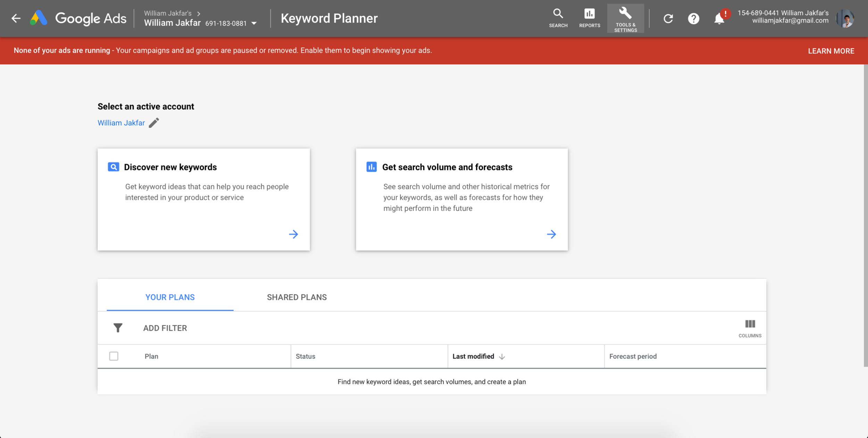Click the filter funnel icon

coord(118,328)
